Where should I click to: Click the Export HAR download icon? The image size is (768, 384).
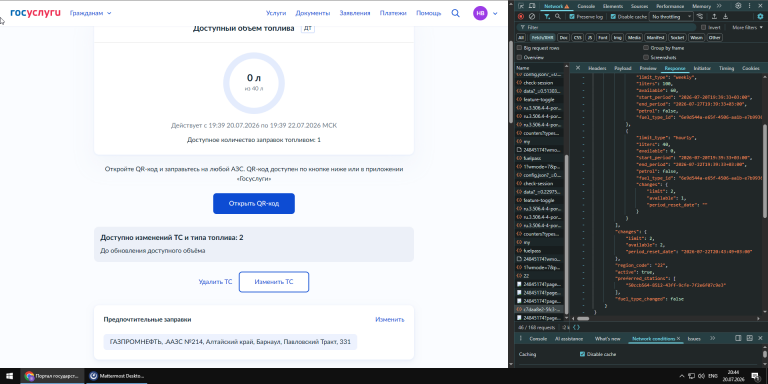(x=725, y=16)
